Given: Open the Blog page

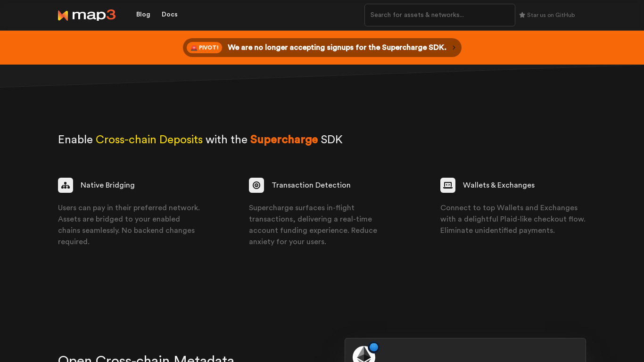Looking at the screenshot, I should click(143, 15).
